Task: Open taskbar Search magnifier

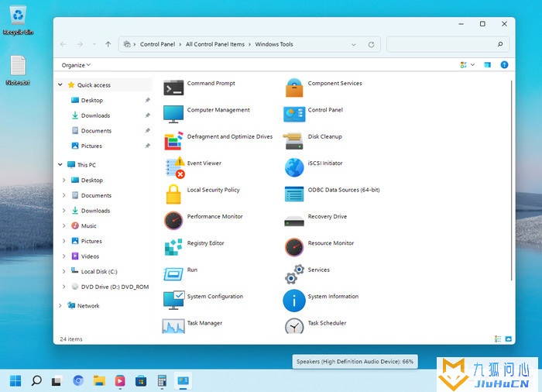Action: click(36, 380)
